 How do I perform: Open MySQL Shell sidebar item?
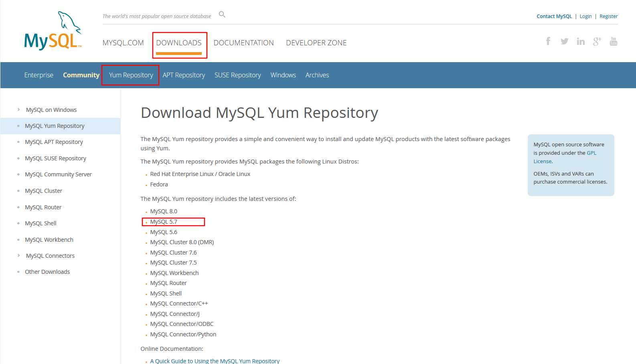click(41, 223)
